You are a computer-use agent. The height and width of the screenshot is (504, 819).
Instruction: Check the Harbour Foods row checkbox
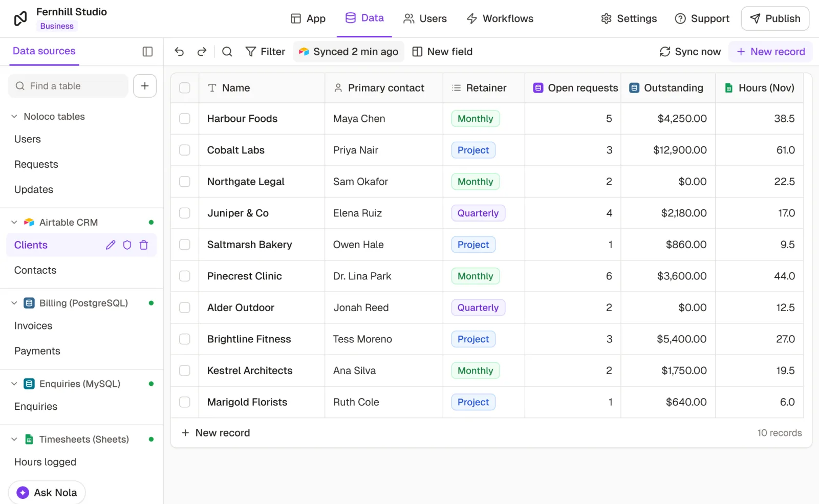pyautogui.click(x=185, y=119)
